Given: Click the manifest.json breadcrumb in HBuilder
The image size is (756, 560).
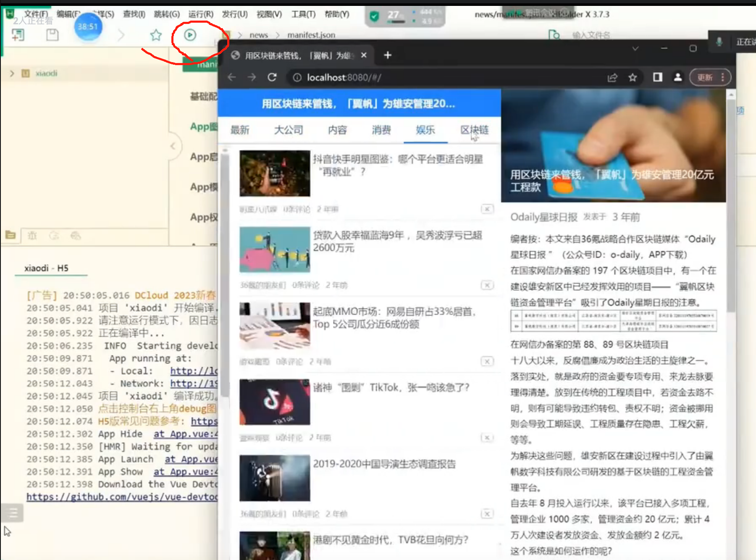Looking at the screenshot, I should point(311,35).
